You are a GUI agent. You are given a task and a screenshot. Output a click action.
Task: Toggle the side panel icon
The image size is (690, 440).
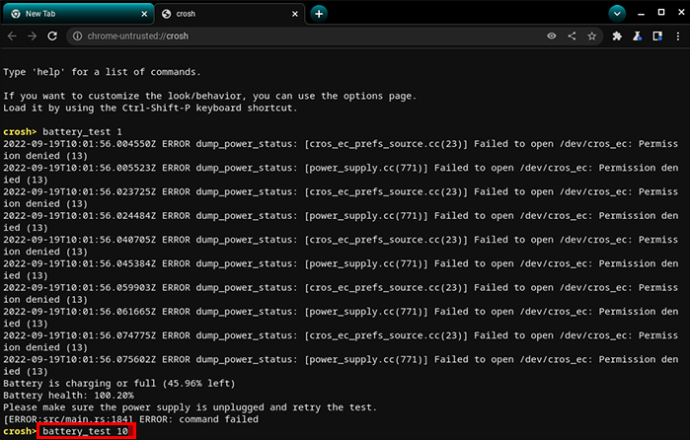(x=657, y=36)
